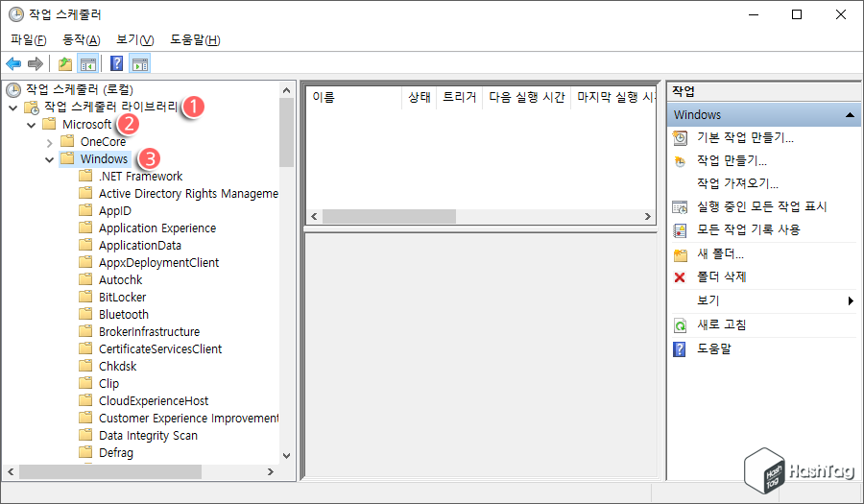Click 폴더 삭제 action
The image size is (864, 504).
(722, 277)
